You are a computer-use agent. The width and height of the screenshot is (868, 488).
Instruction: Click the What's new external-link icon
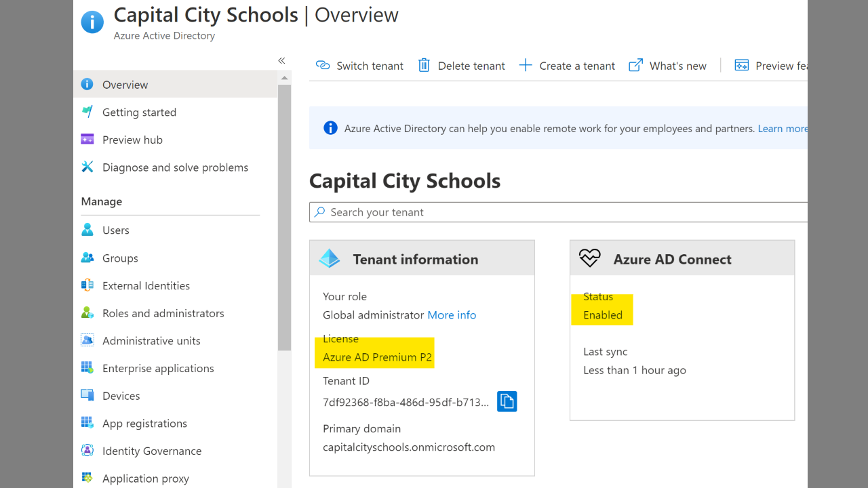[x=635, y=65]
